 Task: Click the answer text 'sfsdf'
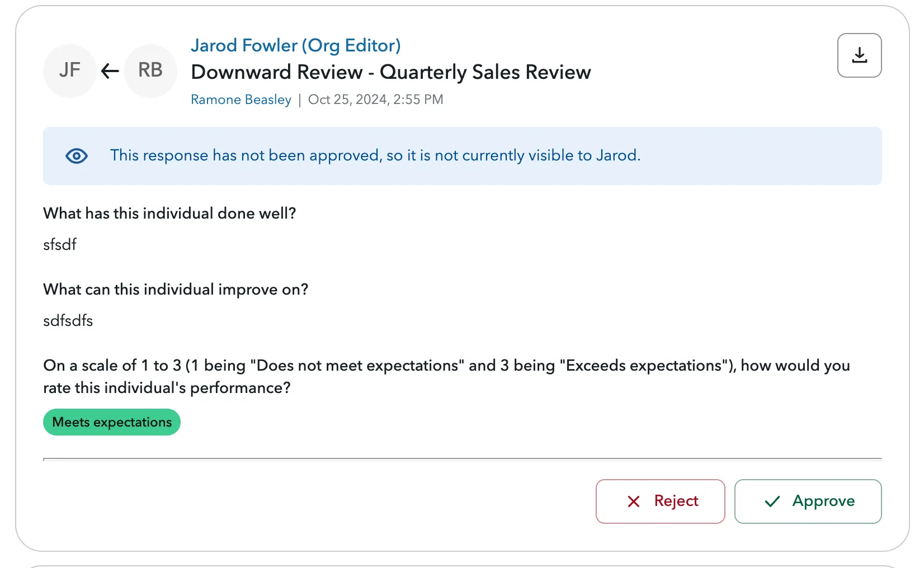60,245
